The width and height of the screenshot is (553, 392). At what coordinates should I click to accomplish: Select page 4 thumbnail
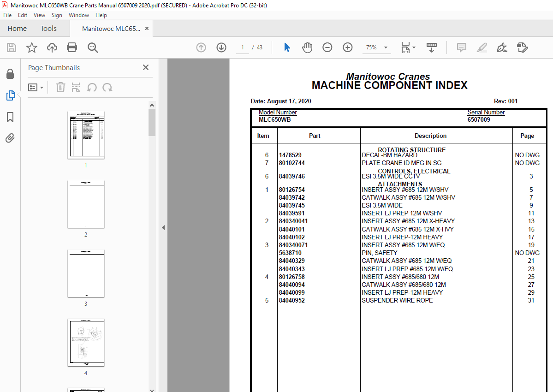86,343
